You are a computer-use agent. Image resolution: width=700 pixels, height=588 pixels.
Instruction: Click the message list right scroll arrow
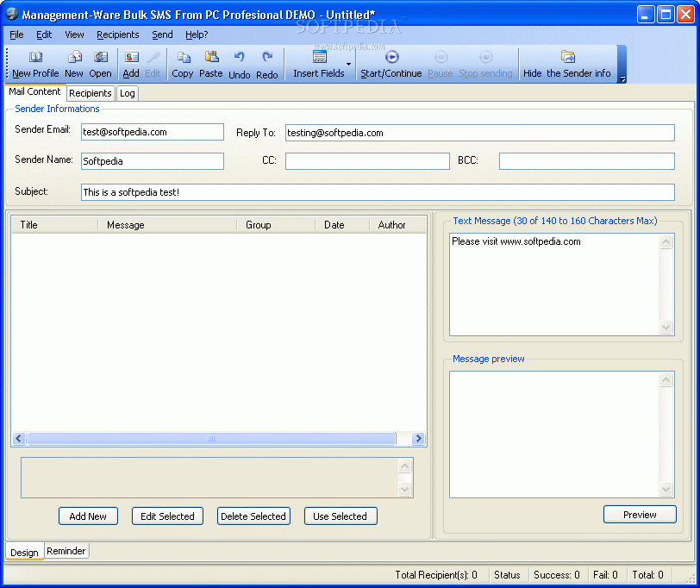coord(418,439)
